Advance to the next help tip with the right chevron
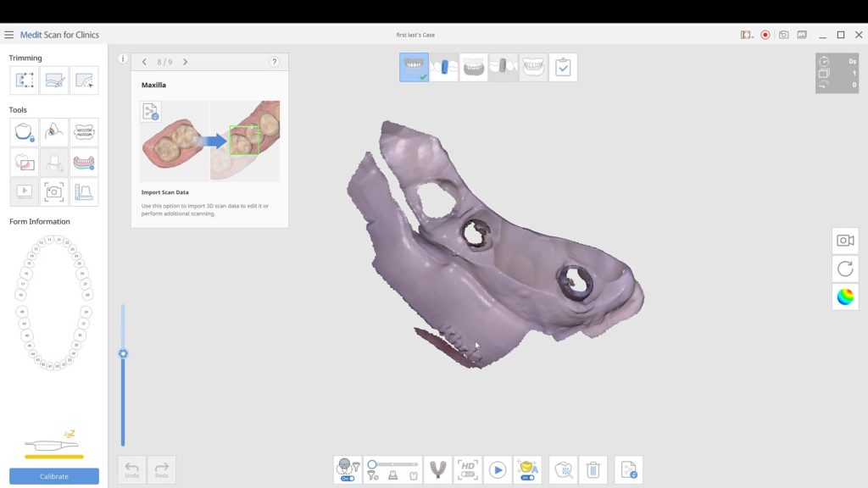The width and height of the screenshot is (868, 488). click(186, 61)
